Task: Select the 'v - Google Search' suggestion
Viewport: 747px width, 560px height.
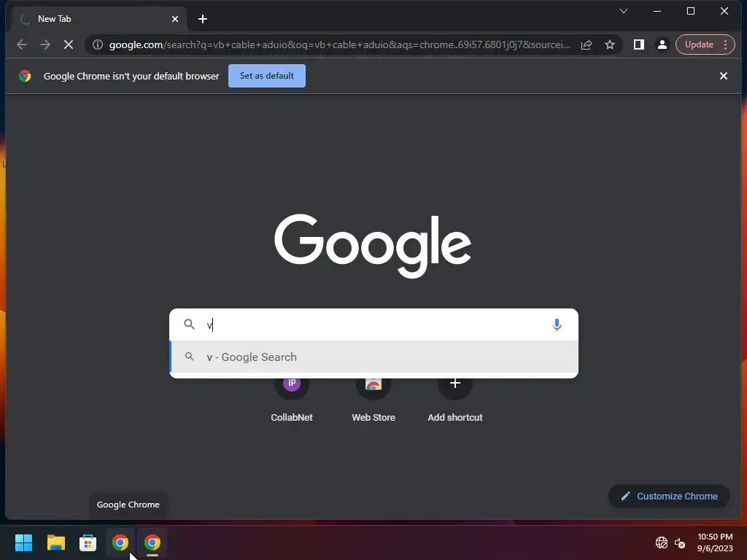Action: click(x=373, y=357)
